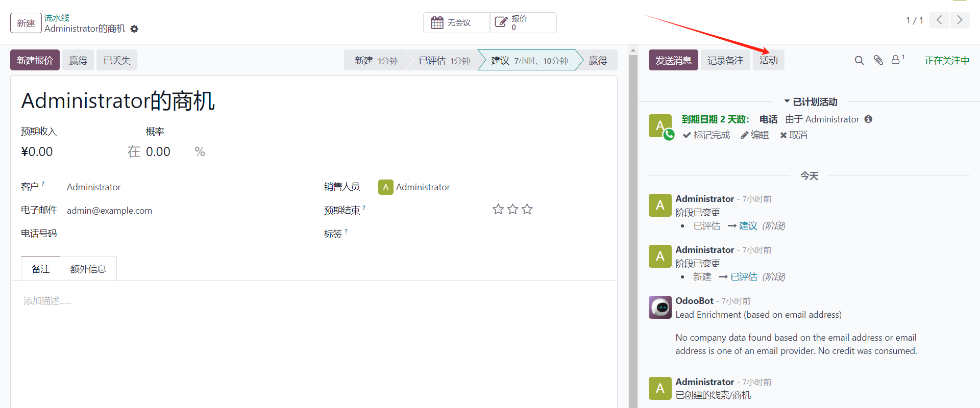Toggle 正在关注中 follow status

[947, 60]
